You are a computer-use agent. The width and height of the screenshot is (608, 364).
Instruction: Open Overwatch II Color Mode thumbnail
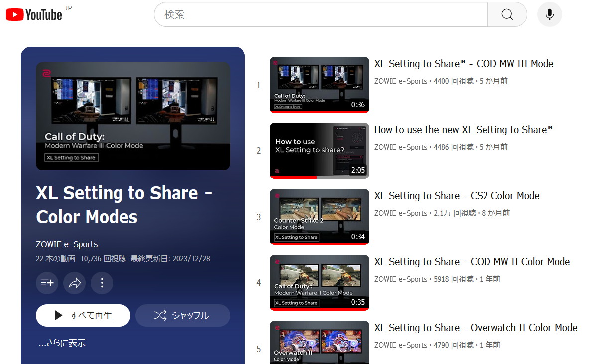point(320,343)
